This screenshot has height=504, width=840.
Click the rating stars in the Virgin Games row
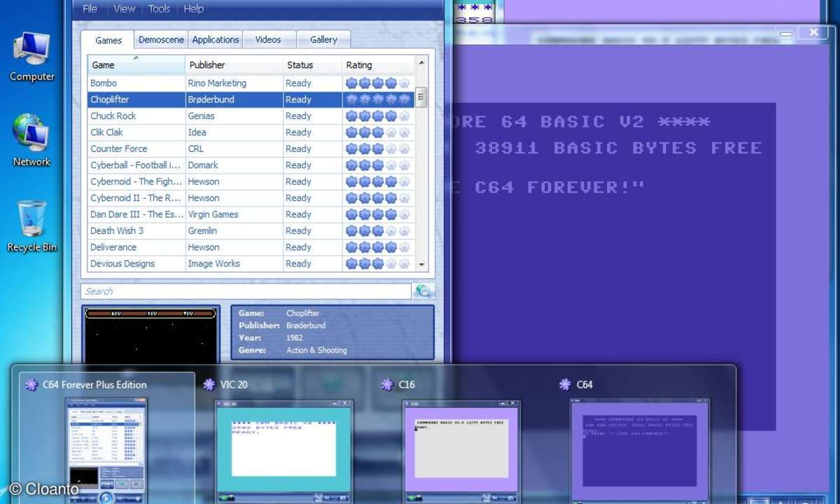[377, 214]
